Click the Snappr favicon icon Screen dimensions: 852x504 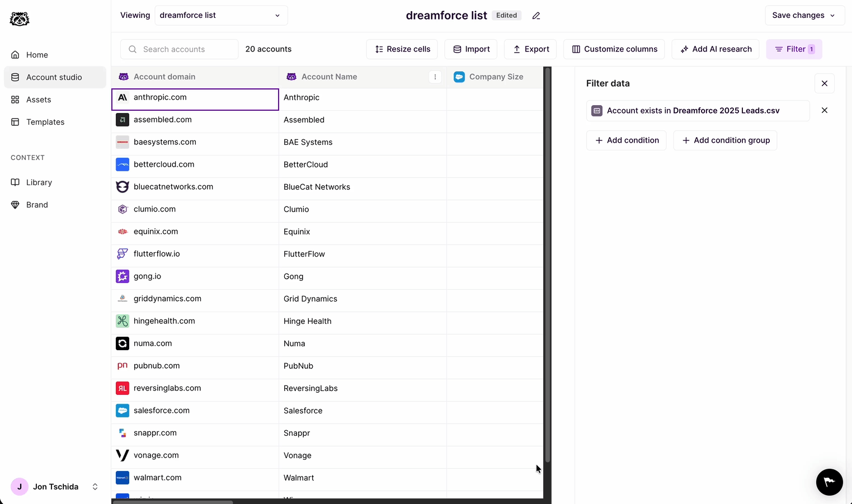pyautogui.click(x=123, y=433)
